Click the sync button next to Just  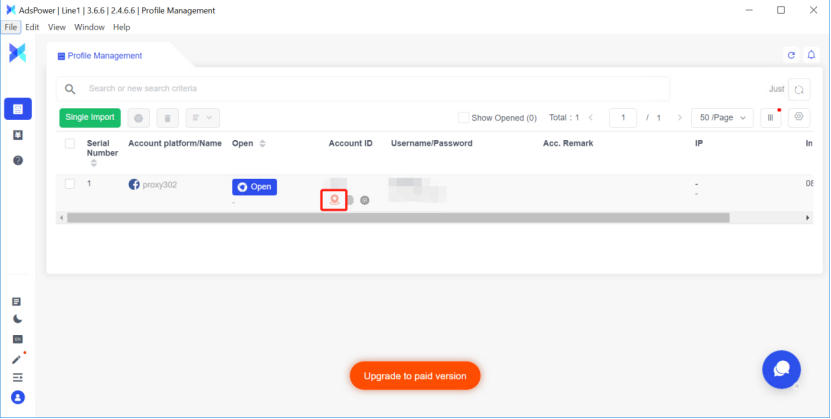pos(799,90)
